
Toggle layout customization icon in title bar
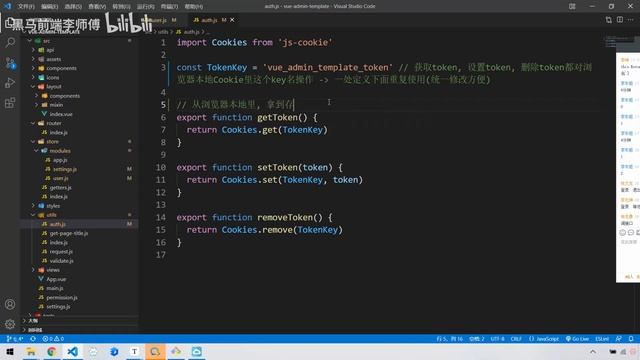tap(572, 6)
